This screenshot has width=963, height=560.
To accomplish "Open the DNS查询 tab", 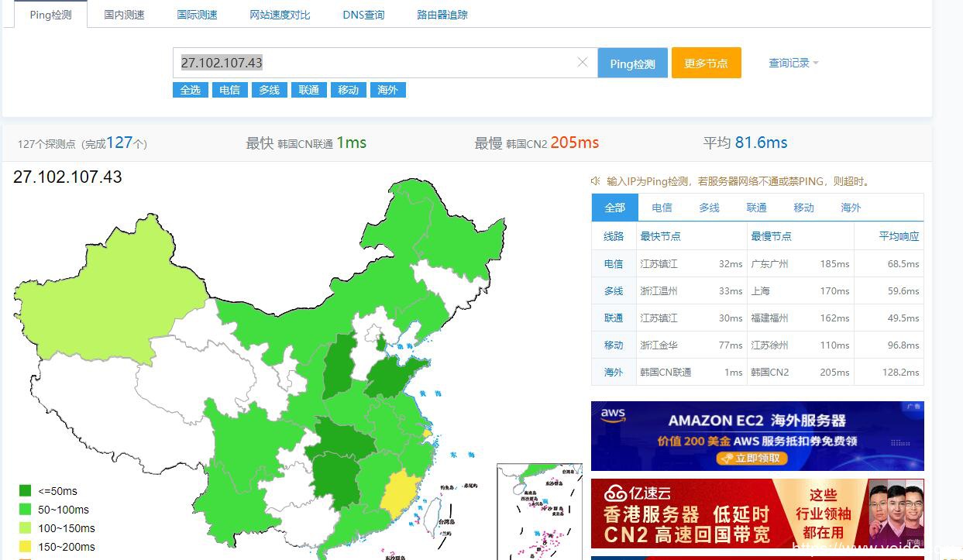I will 363,14.
